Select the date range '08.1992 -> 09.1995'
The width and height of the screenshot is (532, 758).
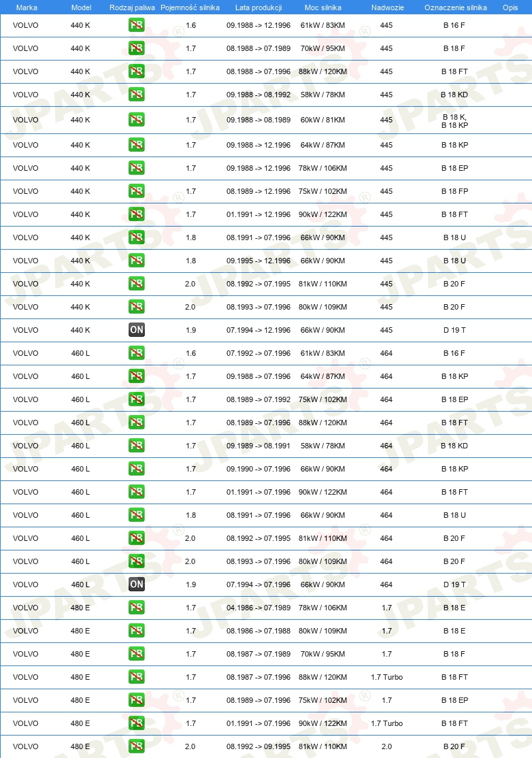click(259, 746)
